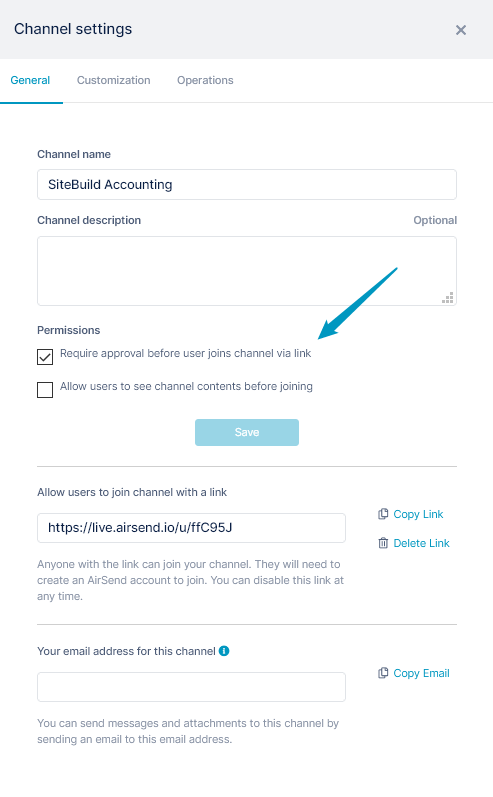Click the Save button
The height and width of the screenshot is (797, 493).
pyautogui.click(x=247, y=432)
